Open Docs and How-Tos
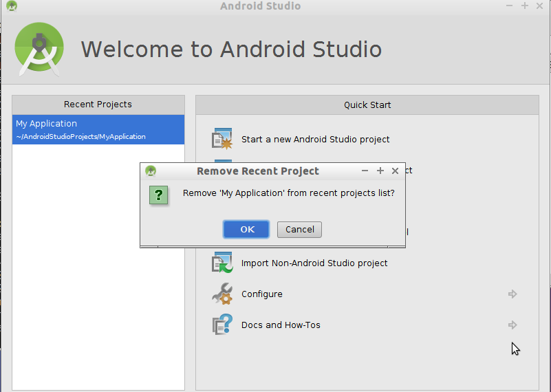The height and width of the screenshot is (392, 551). [x=281, y=325]
